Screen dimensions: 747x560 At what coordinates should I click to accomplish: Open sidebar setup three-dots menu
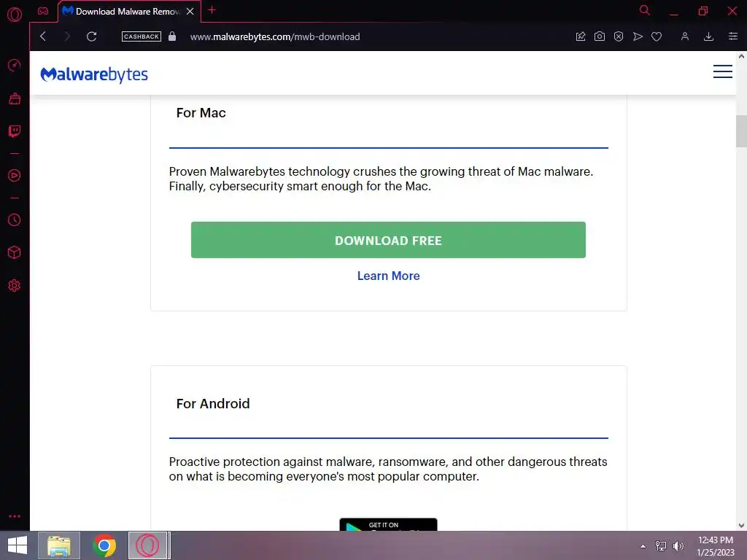[x=15, y=516]
